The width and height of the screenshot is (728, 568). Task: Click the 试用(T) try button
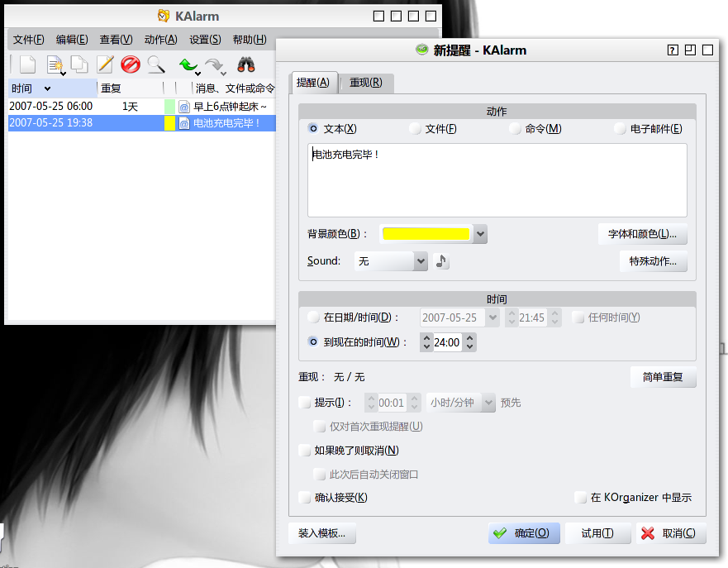click(597, 533)
